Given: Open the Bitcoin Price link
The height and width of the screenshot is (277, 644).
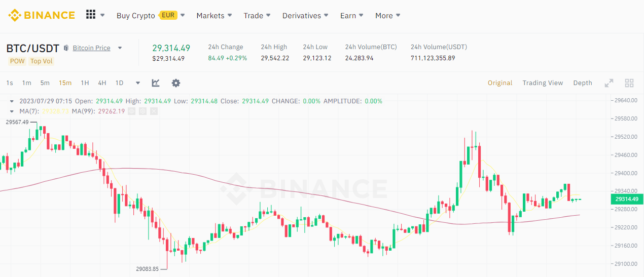Looking at the screenshot, I should (x=91, y=48).
